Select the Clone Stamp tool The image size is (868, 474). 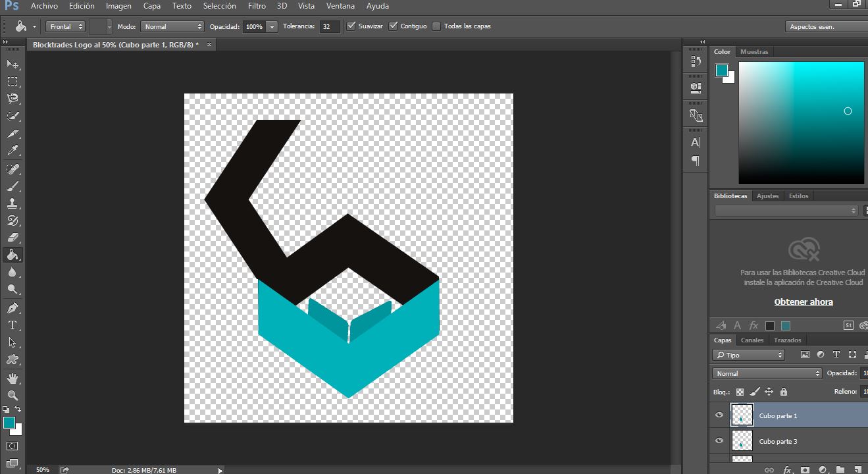tap(13, 203)
